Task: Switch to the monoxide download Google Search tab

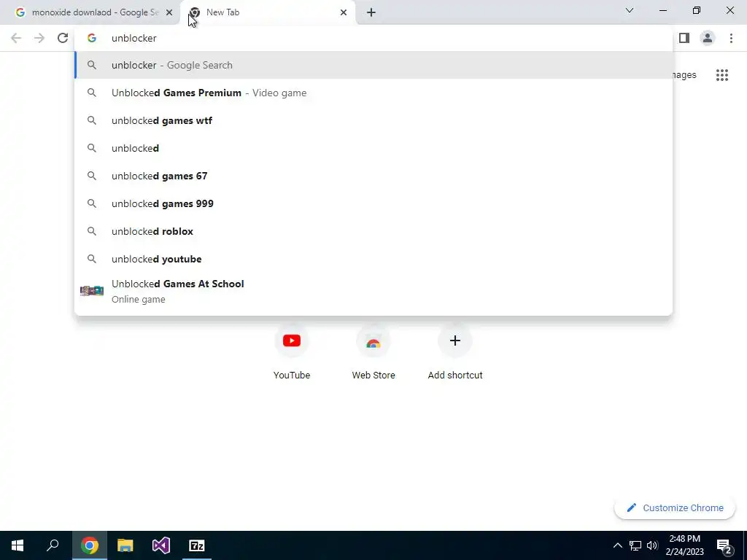Action: coord(90,12)
